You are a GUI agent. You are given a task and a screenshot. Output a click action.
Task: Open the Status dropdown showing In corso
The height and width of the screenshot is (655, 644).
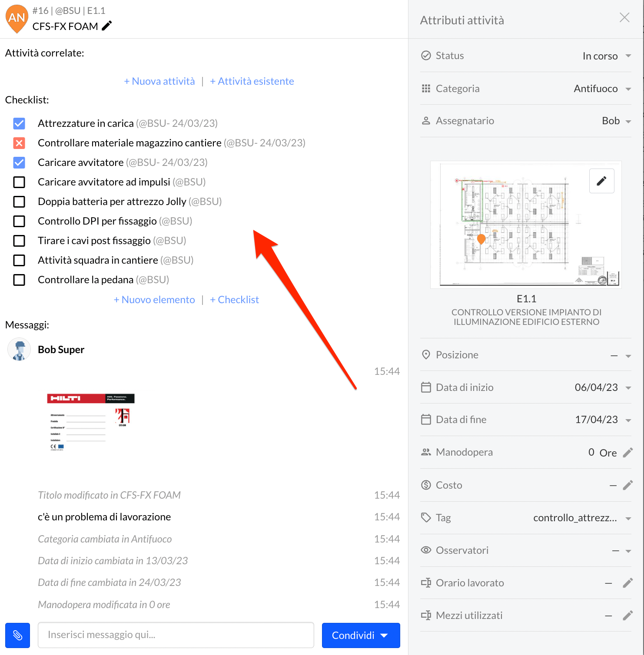point(606,56)
